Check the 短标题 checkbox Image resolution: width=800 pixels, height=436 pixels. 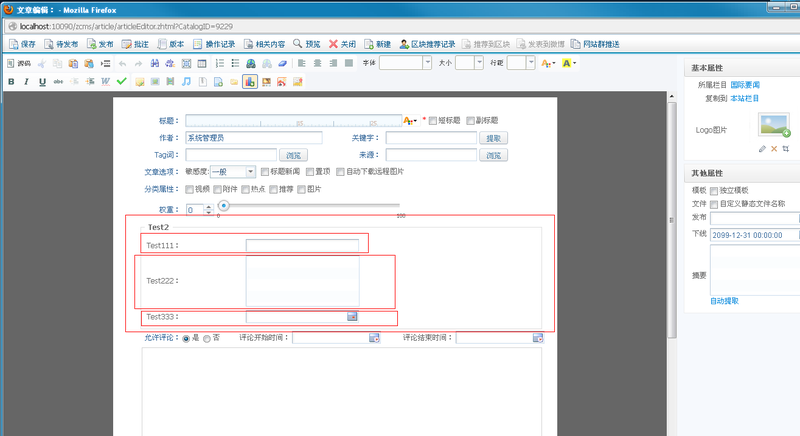coord(433,120)
